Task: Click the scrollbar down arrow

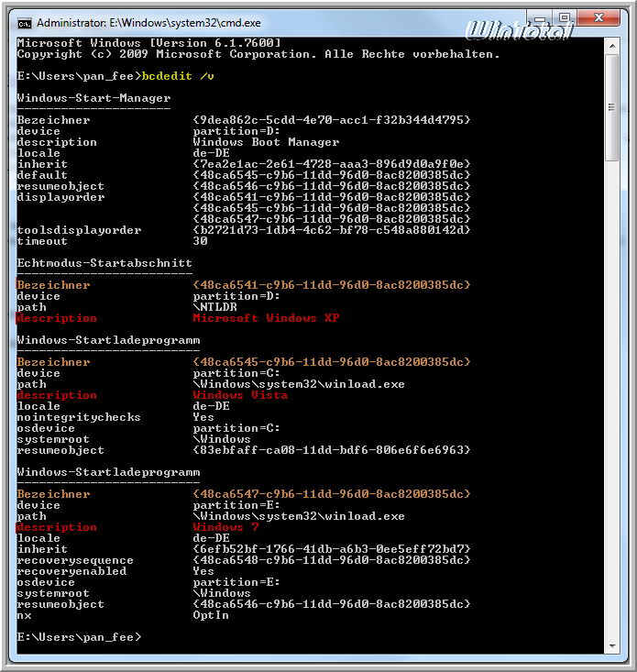Action: (x=612, y=645)
